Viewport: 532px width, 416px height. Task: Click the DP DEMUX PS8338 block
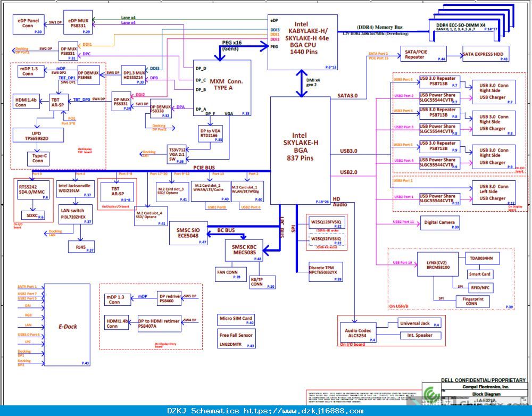pos(161,109)
